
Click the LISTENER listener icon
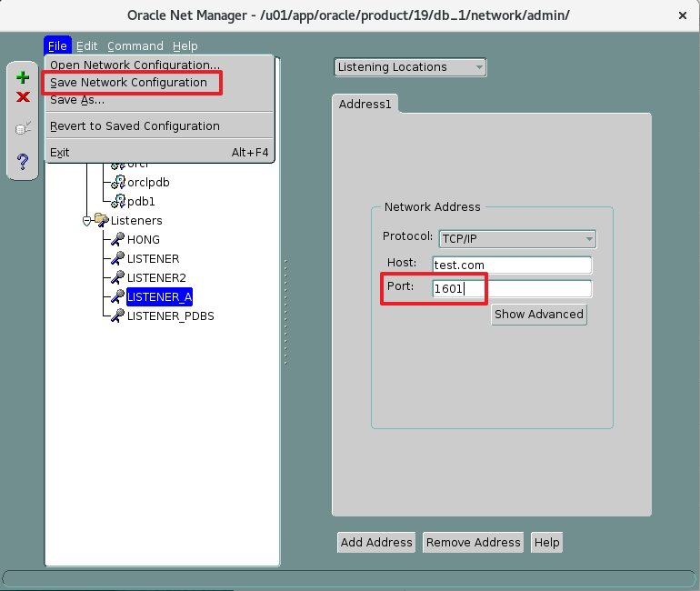click(118, 258)
